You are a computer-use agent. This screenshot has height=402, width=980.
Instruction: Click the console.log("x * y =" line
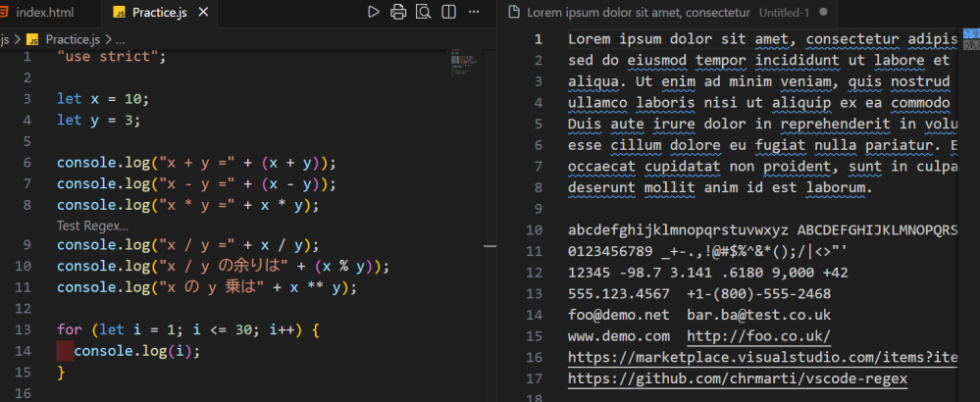pos(188,205)
